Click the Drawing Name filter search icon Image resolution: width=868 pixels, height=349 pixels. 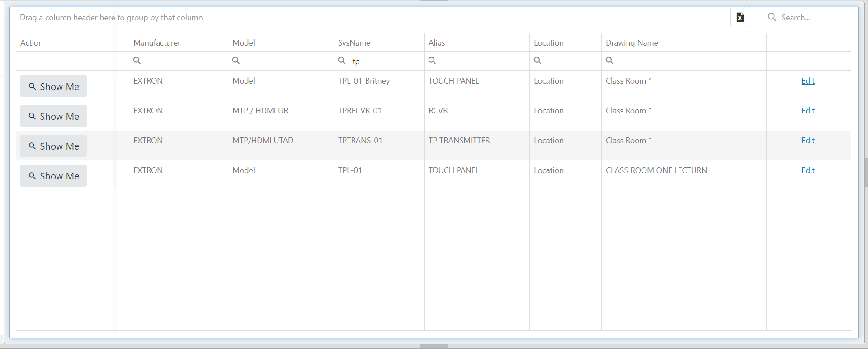pos(609,61)
